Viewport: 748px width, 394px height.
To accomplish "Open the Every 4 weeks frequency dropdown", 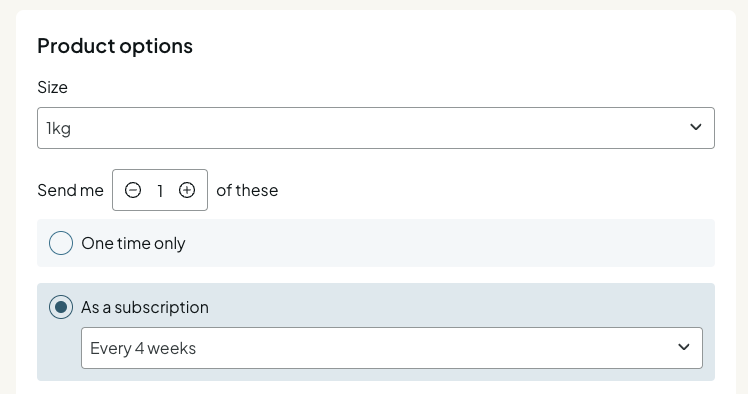I will click(392, 348).
